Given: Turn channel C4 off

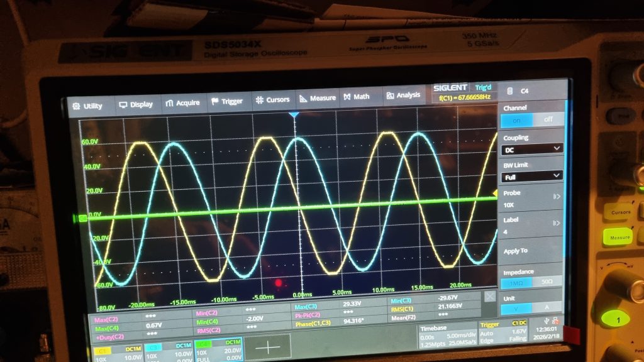Looking at the screenshot, I should (548, 119).
